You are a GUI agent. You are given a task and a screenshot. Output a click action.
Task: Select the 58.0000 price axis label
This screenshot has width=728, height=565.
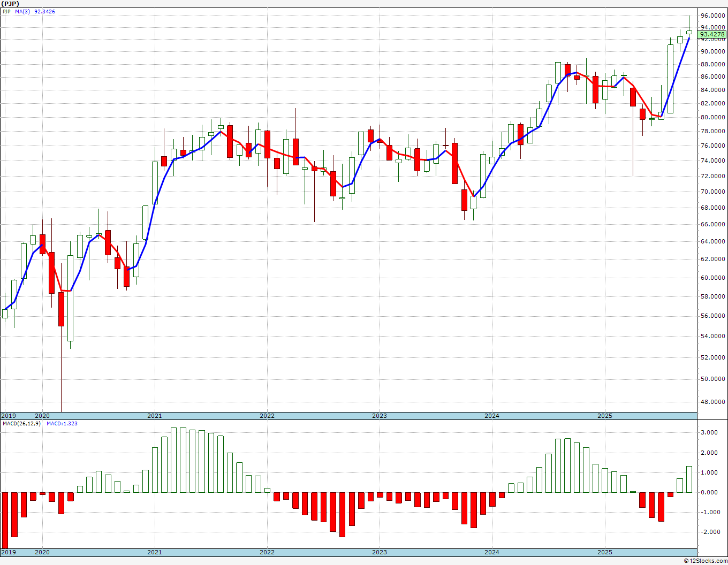point(713,296)
